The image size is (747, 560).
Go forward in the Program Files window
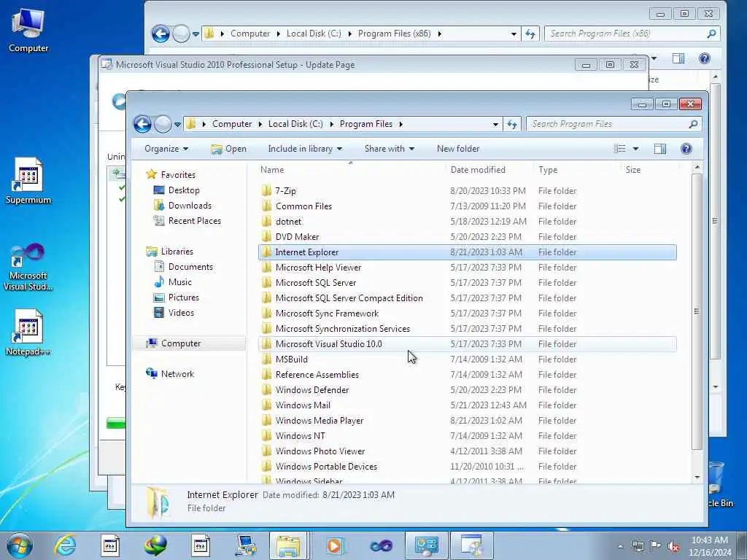tap(163, 124)
